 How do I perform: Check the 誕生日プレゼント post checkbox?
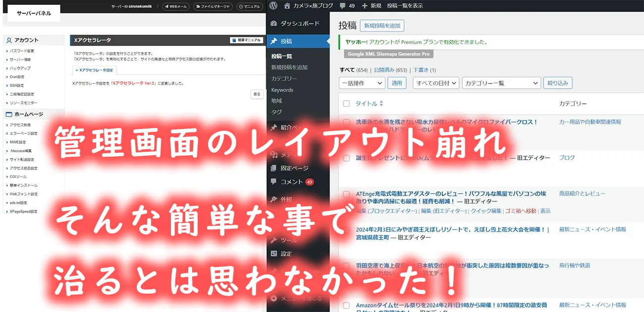pos(346,158)
